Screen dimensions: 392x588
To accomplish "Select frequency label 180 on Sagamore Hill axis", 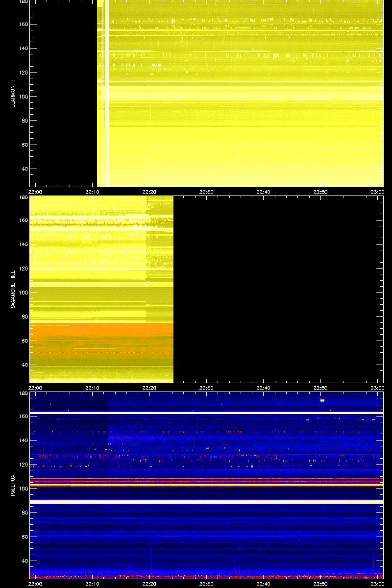I will (23, 197).
